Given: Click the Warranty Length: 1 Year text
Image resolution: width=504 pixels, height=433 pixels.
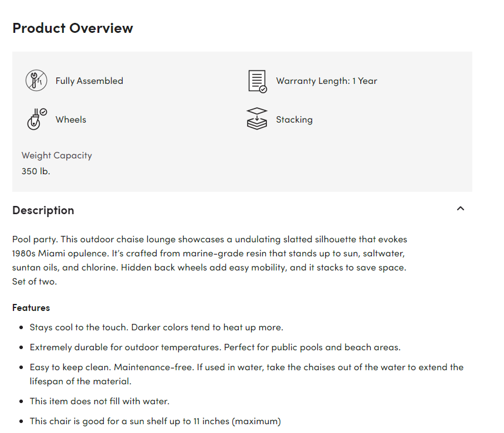Looking at the screenshot, I should pyautogui.click(x=326, y=81).
